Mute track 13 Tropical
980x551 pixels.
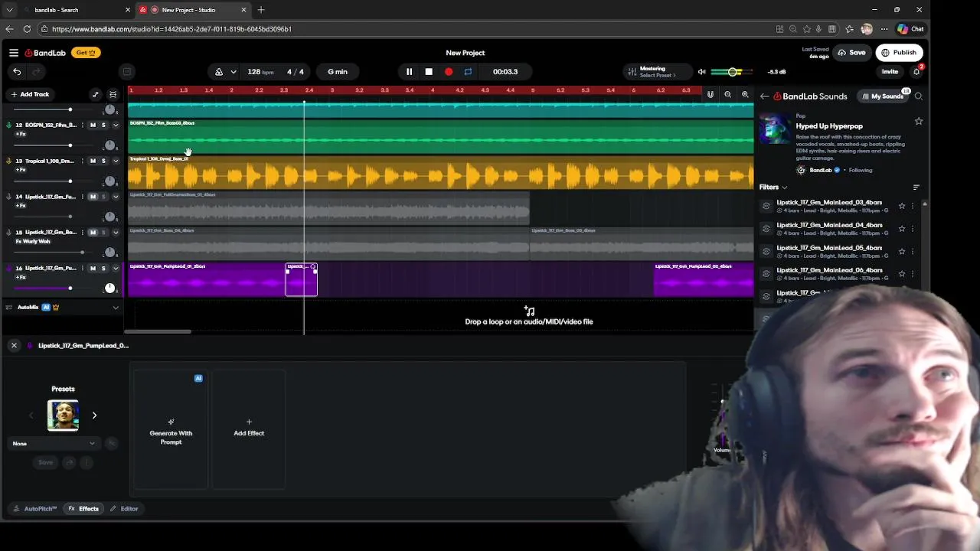(93, 161)
